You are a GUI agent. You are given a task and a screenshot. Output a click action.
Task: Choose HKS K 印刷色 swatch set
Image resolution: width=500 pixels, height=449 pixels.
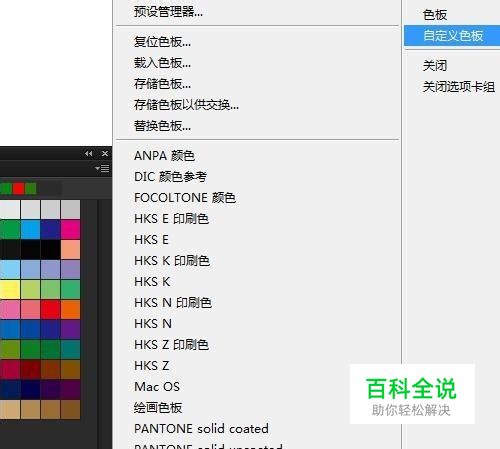click(x=172, y=261)
